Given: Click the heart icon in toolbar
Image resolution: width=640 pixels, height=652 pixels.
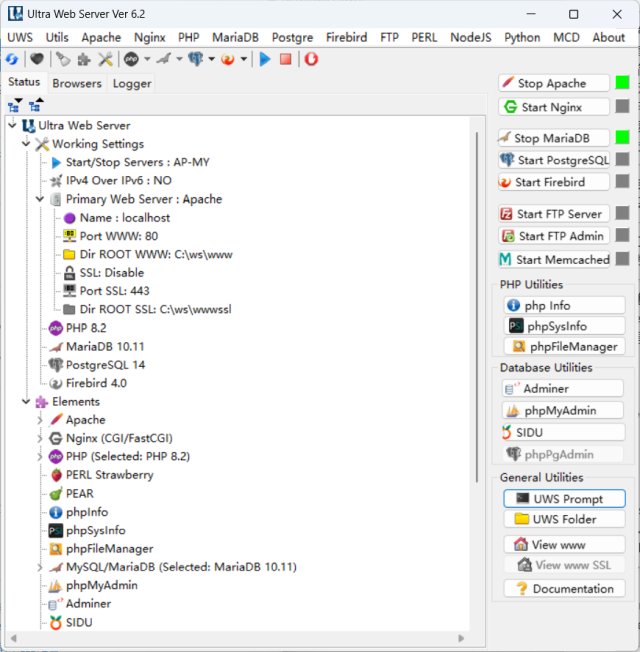Looking at the screenshot, I should pos(36,60).
